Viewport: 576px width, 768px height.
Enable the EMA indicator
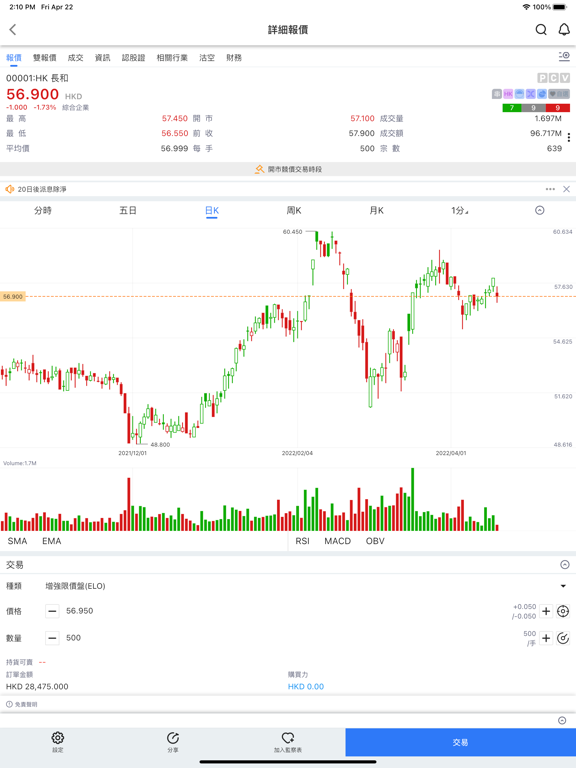(x=51, y=541)
